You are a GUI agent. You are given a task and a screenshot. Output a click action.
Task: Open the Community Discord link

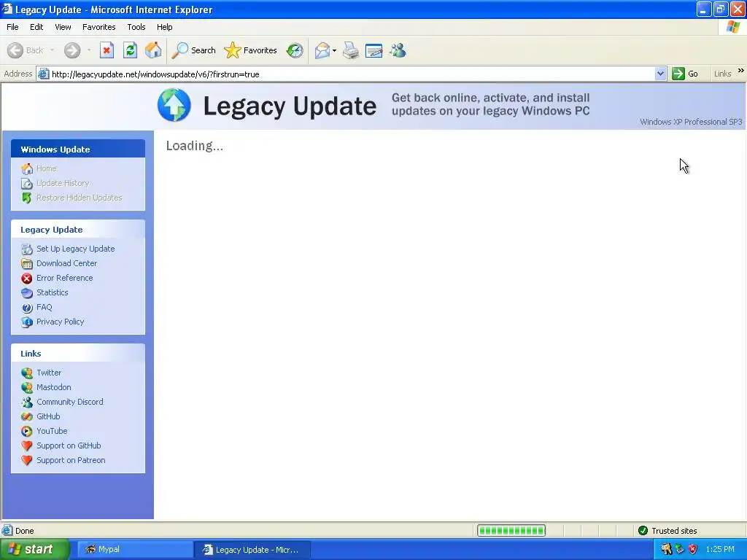tap(70, 402)
